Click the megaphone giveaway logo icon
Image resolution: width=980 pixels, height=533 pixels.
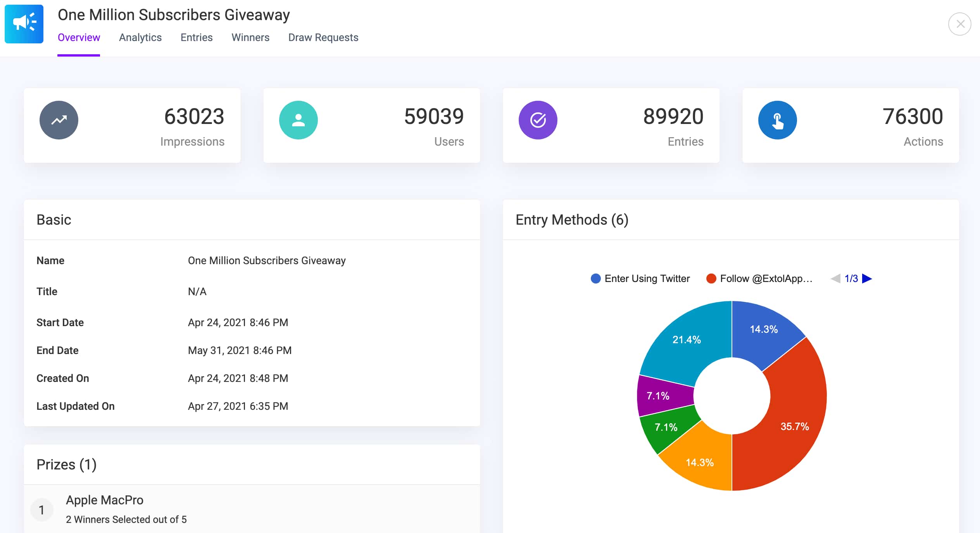24,24
